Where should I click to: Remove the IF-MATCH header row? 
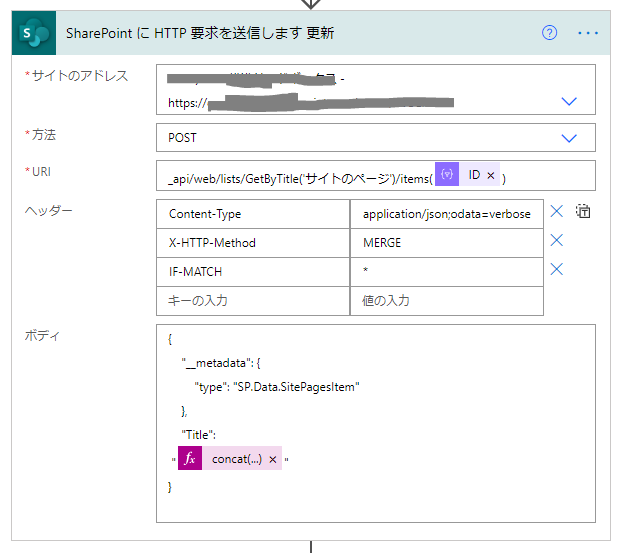pos(556,269)
